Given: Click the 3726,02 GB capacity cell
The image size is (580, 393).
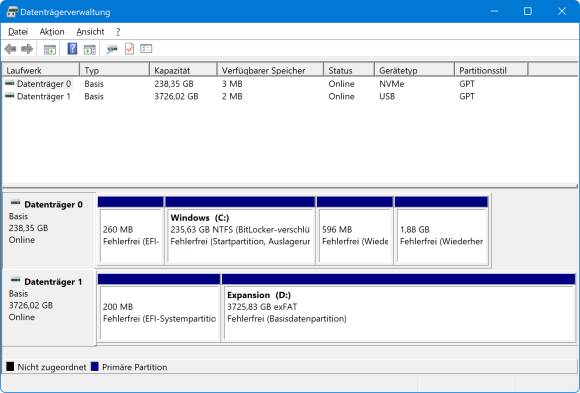Looking at the screenshot, I should [x=176, y=97].
